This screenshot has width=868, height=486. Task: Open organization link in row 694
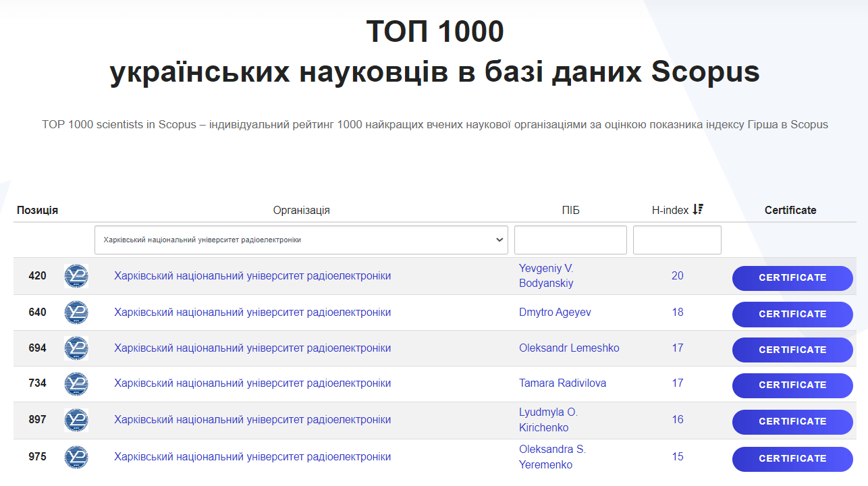tap(252, 348)
